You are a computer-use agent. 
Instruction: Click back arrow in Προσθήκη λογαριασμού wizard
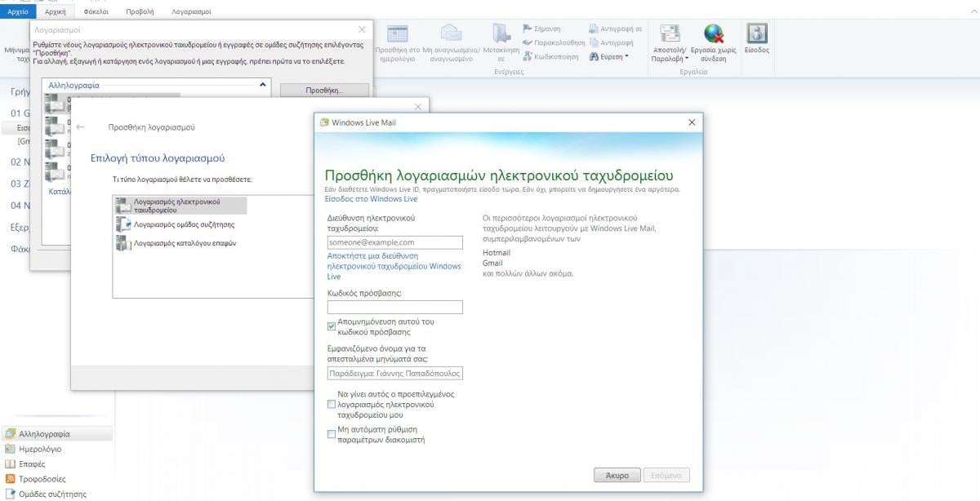coord(80,127)
